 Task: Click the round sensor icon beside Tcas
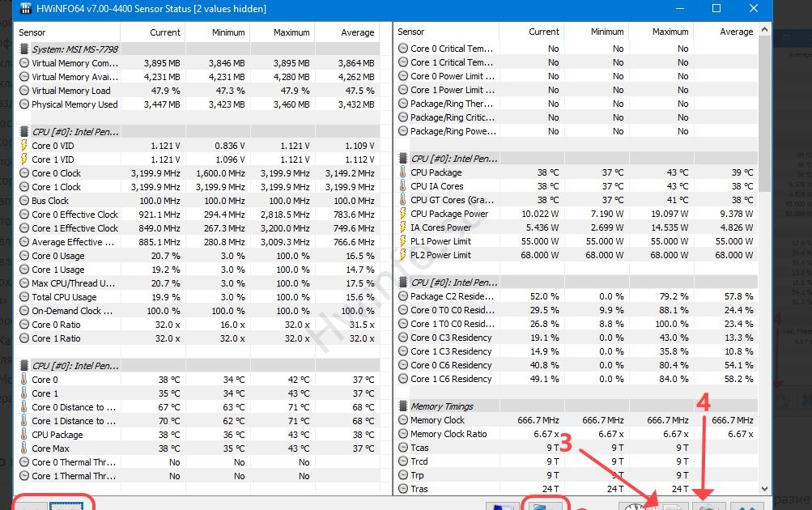tap(403, 448)
